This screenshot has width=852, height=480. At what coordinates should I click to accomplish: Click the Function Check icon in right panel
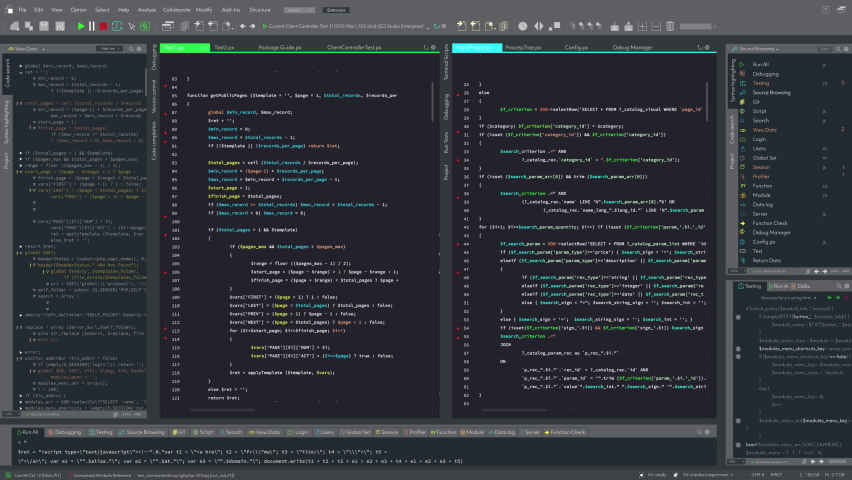[743, 223]
